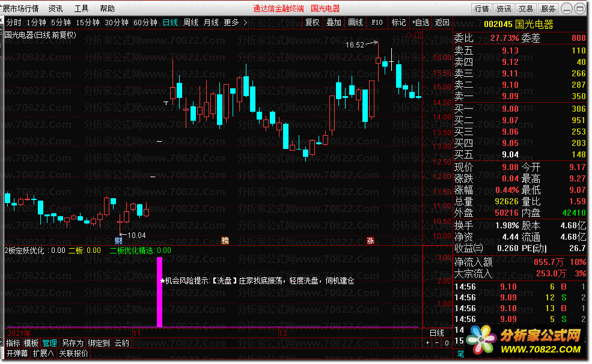Screen dimensions: 592x364
Task: Add stock with +自选 button
Action: pyautogui.click(x=420, y=23)
